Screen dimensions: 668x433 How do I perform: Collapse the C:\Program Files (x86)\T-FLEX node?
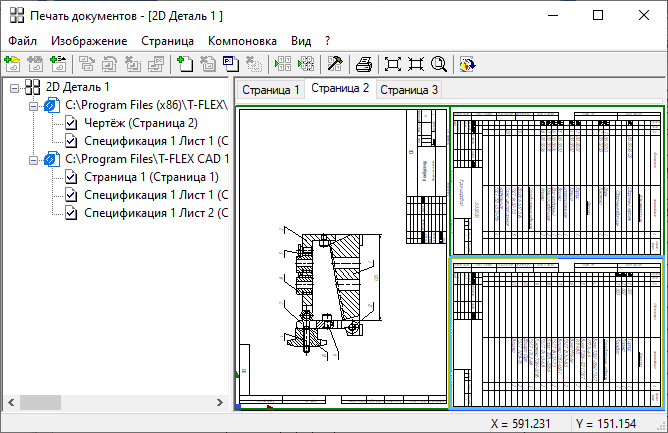pos(32,105)
